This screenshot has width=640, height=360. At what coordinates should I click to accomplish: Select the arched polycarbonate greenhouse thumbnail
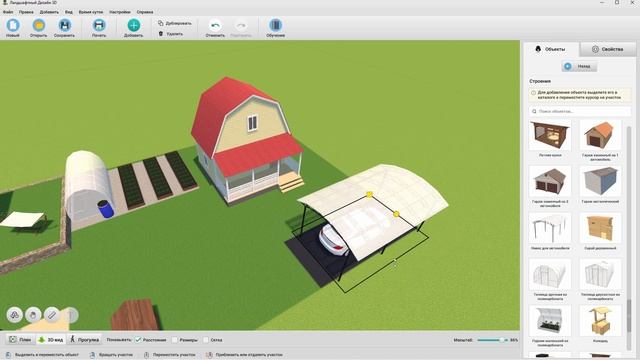click(x=550, y=274)
